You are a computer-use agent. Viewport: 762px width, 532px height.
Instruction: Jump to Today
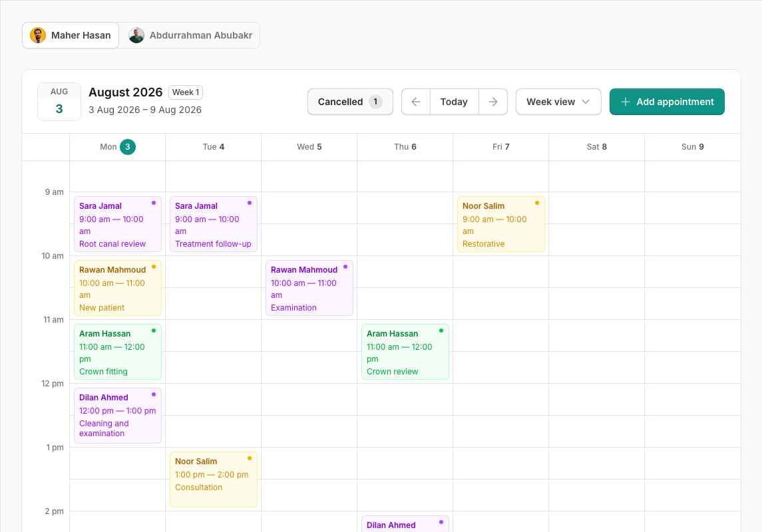(x=455, y=102)
